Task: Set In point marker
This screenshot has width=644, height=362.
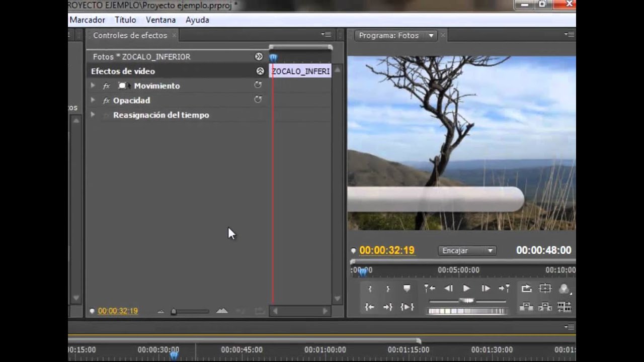Action: coord(370,289)
